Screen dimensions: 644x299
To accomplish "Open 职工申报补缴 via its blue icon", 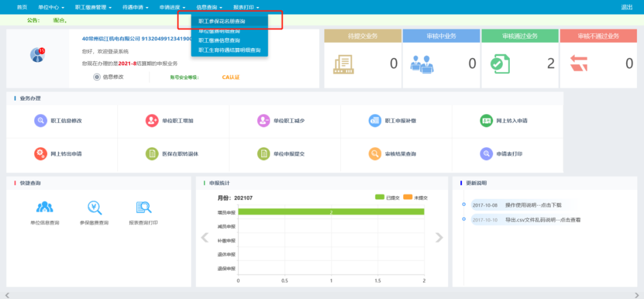I will (374, 120).
